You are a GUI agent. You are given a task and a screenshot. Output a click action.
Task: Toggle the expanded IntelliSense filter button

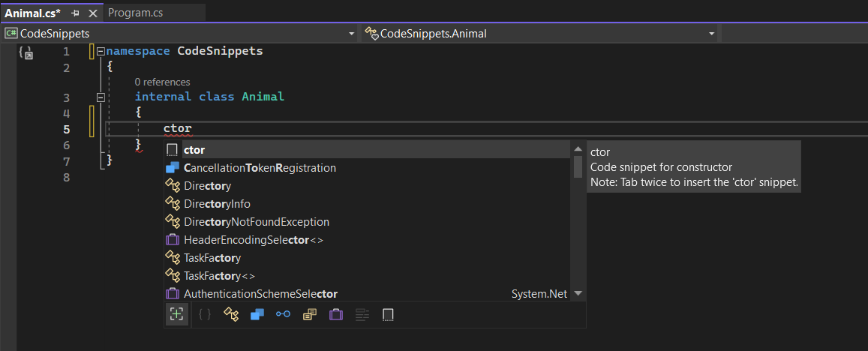(x=176, y=314)
